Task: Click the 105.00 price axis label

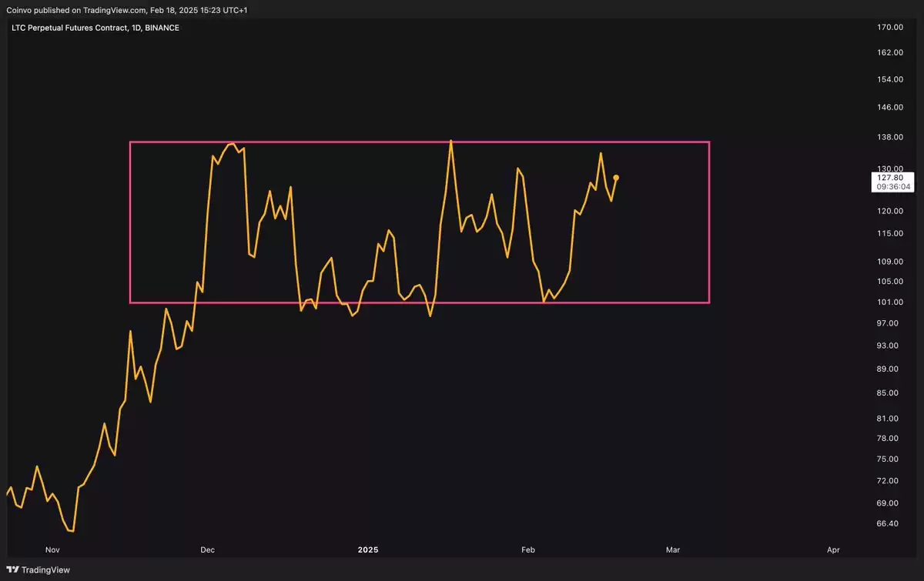Action: point(889,282)
